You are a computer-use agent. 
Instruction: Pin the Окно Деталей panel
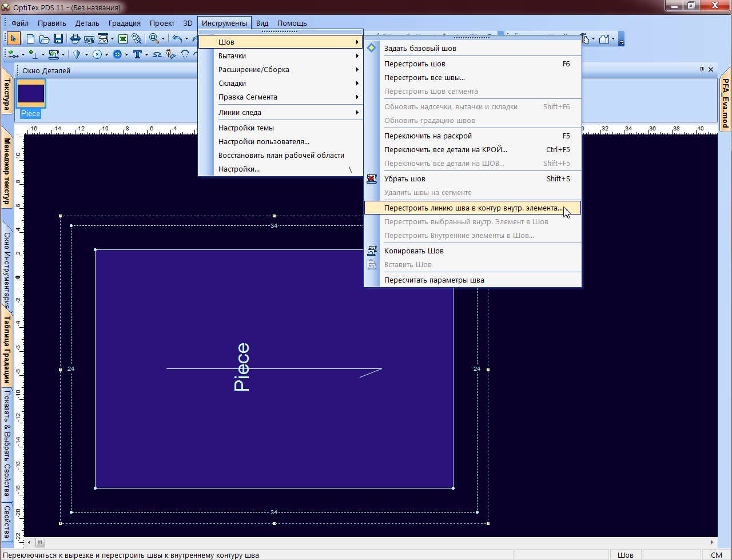tap(702, 70)
